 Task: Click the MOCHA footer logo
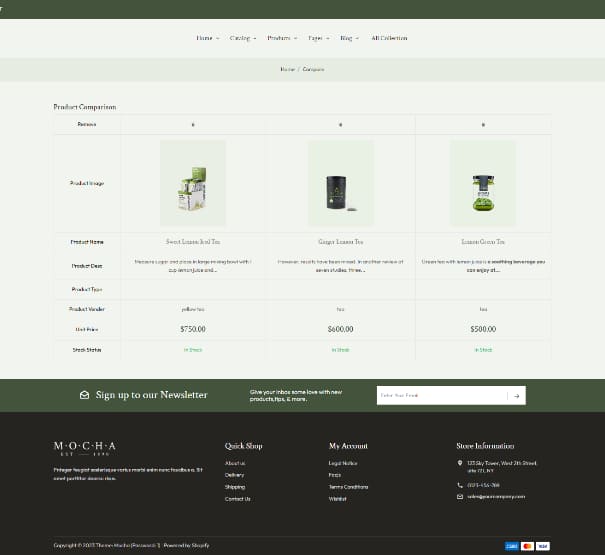(x=85, y=448)
